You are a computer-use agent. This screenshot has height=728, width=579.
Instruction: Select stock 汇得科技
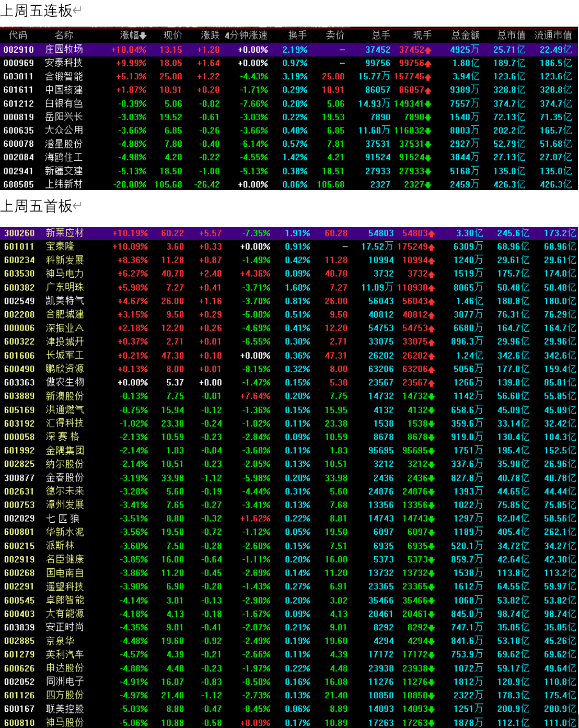[x=65, y=424]
